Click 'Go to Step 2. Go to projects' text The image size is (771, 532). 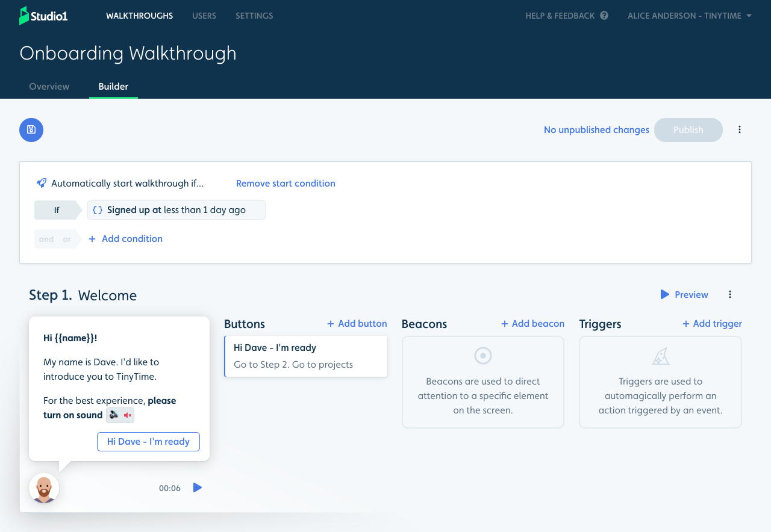point(293,365)
